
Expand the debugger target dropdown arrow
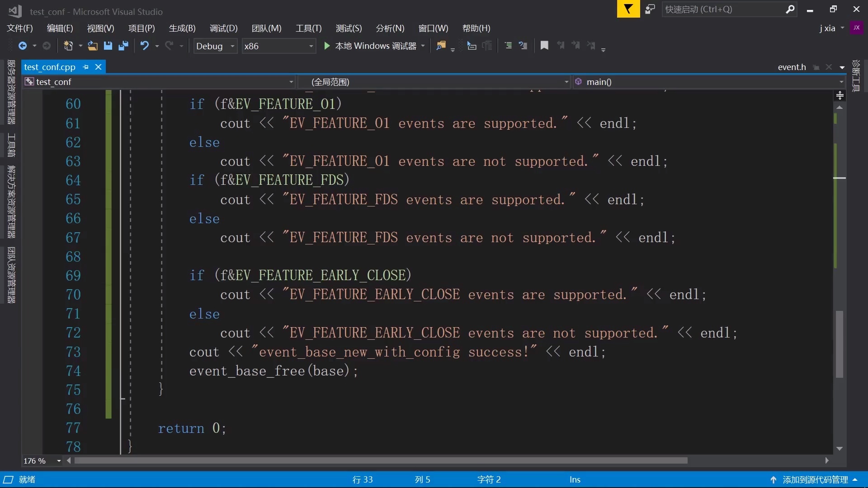(423, 46)
